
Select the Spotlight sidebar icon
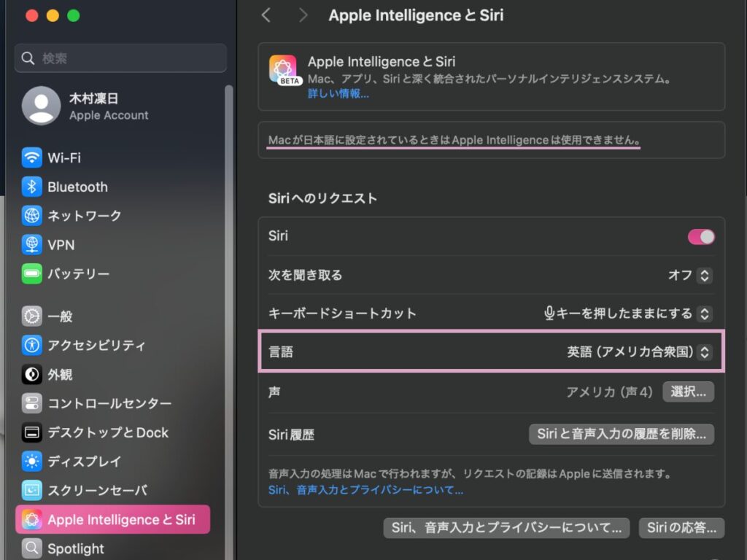click(31, 548)
